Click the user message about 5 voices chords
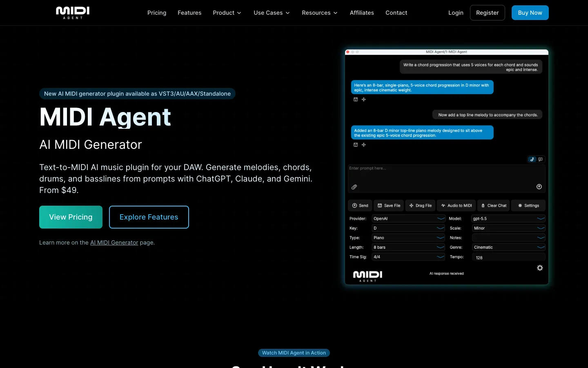588x368 pixels. (470, 67)
